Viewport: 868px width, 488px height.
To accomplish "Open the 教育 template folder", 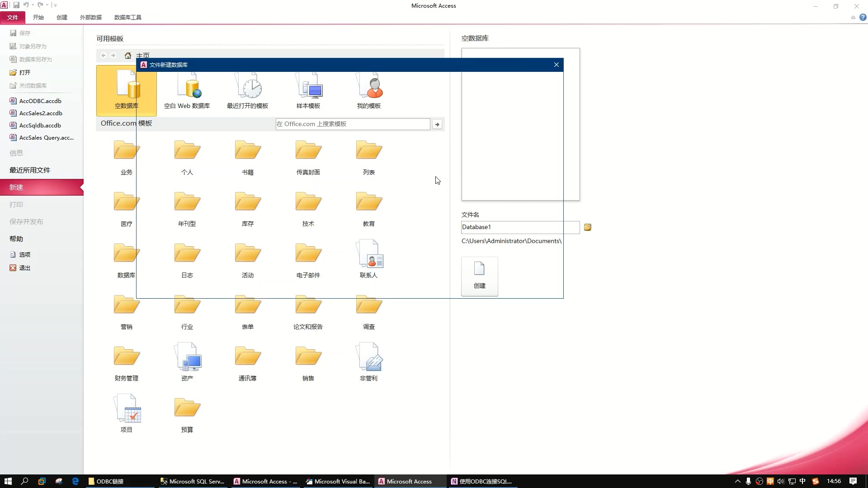I will click(368, 209).
